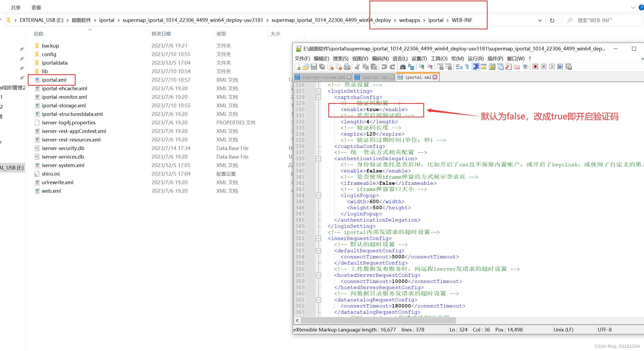The image size is (644, 351).
Task: Open the address bar history dropdown
Action: [540, 20]
